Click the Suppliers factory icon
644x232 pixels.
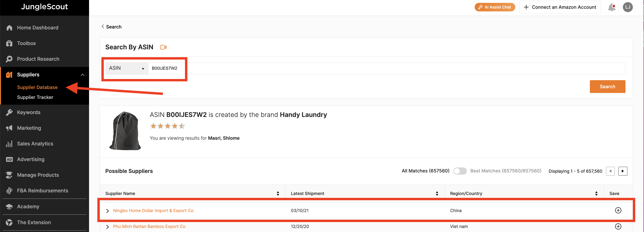click(9, 75)
